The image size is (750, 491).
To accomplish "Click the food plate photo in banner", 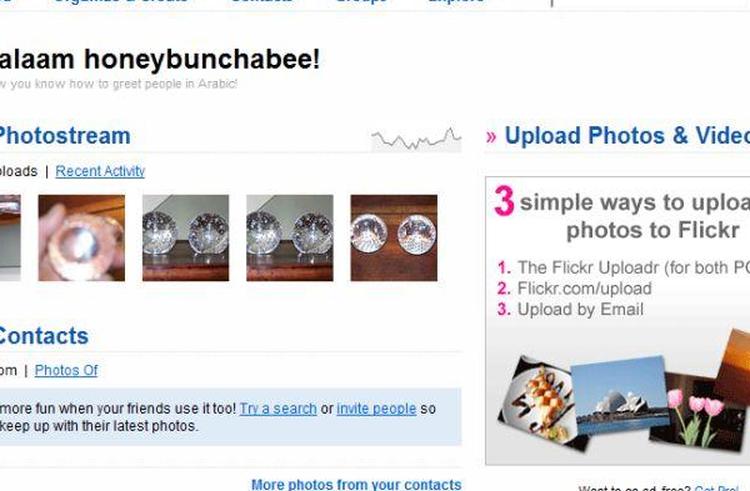I will 540,403.
